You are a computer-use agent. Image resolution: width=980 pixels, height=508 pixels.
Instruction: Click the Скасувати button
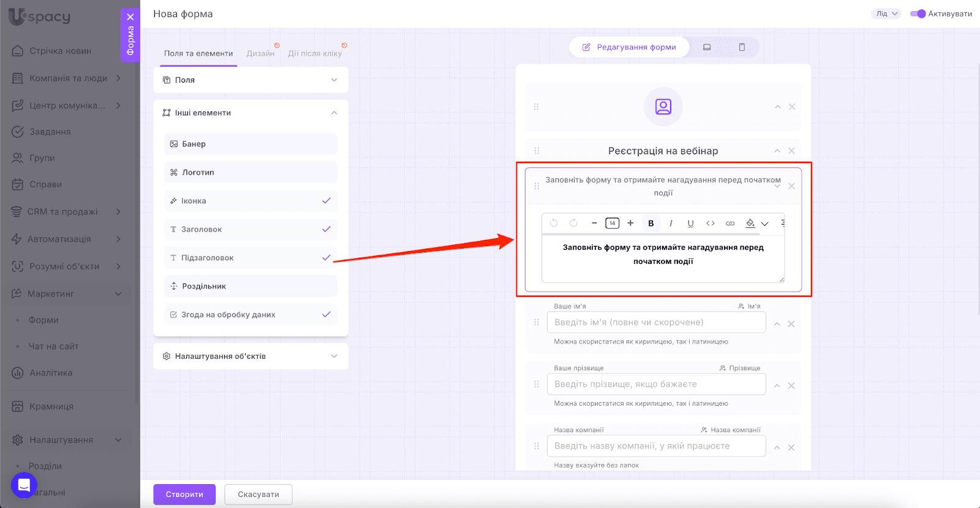[258, 495]
